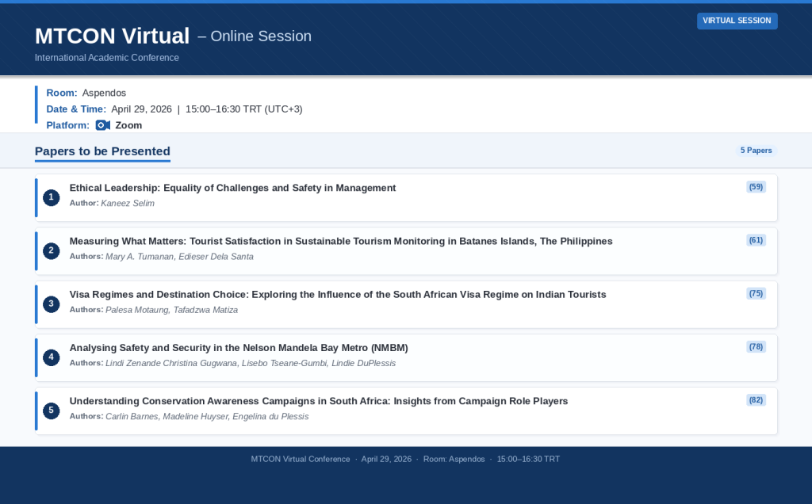Open the Understanding Conservation Awareness Campaigns paper
Viewport: 812px width, 504px height.
(x=319, y=401)
